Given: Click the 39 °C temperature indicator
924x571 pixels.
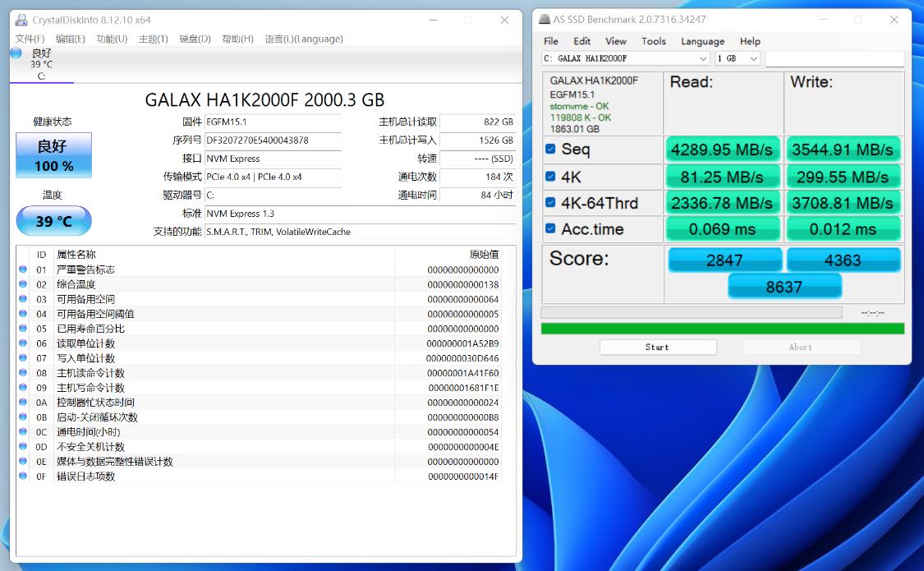Looking at the screenshot, I should 53,221.
